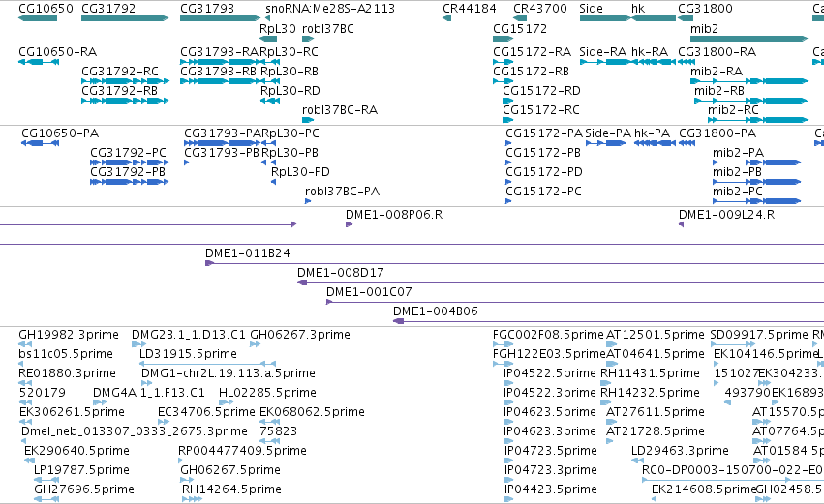Click the CG15172-RC transcript label

tap(541, 110)
